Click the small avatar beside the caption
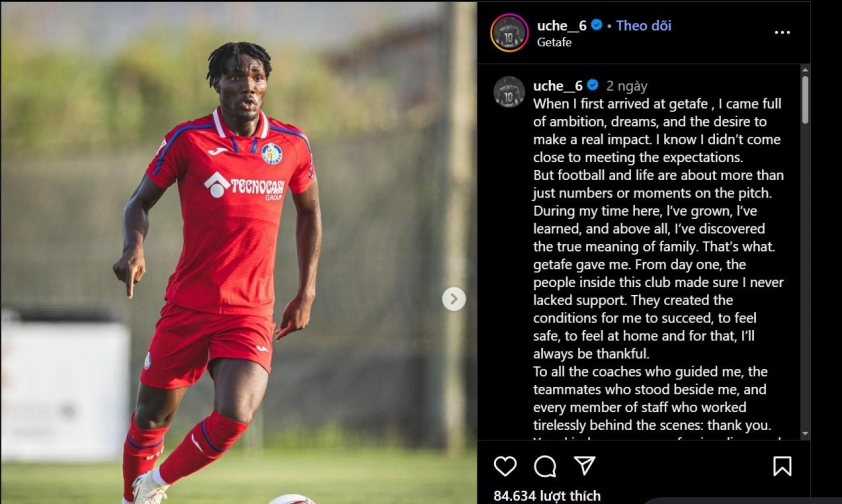The image size is (842, 504). pyautogui.click(x=509, y=92)
